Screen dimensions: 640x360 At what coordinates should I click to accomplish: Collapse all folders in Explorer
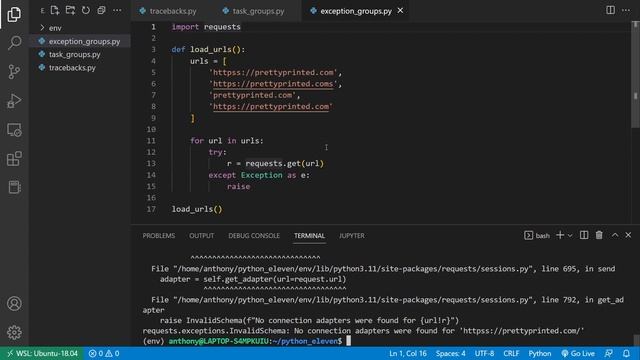101,10
